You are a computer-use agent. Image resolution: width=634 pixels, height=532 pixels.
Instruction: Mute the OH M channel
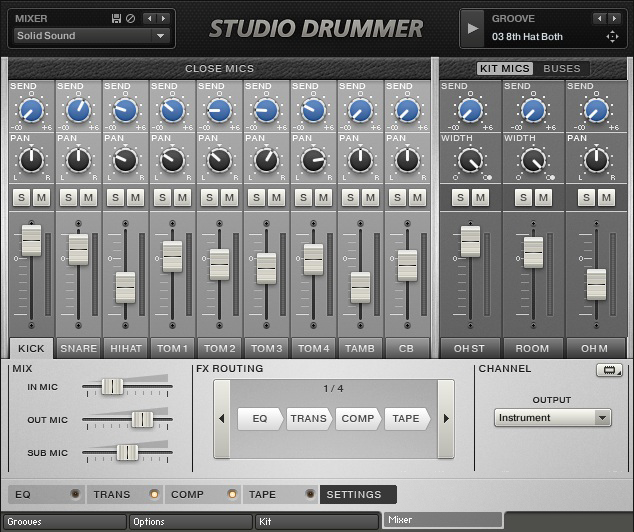pyautogui.click(x=607, y=198)
